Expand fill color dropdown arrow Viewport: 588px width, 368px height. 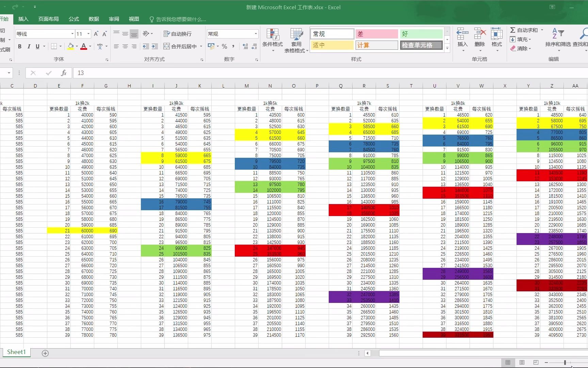(x=77, y=46)
